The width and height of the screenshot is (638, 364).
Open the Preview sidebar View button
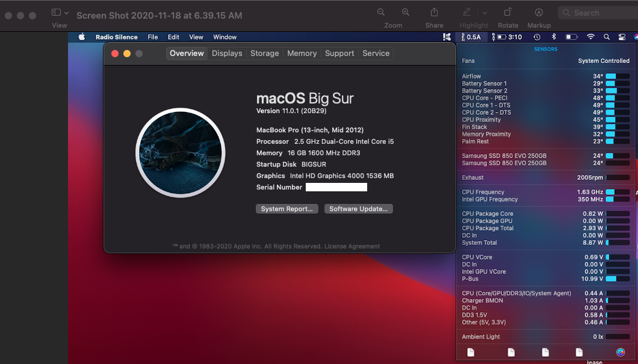coord(56,13)
